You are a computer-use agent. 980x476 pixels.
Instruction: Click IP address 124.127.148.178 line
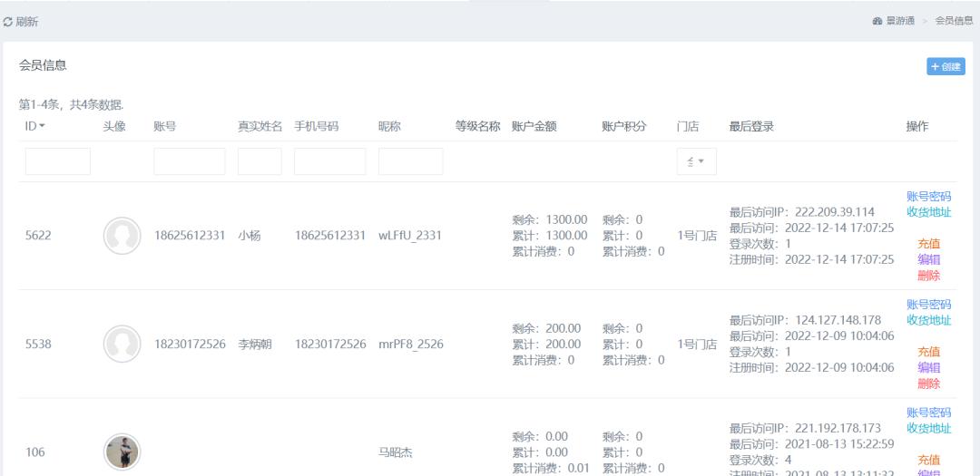click(805, 320)
